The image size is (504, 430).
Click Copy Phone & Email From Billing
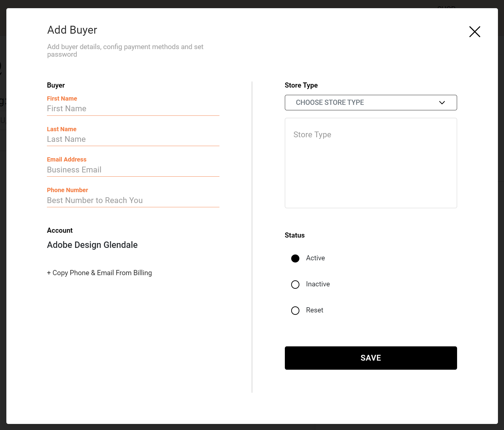99,273
